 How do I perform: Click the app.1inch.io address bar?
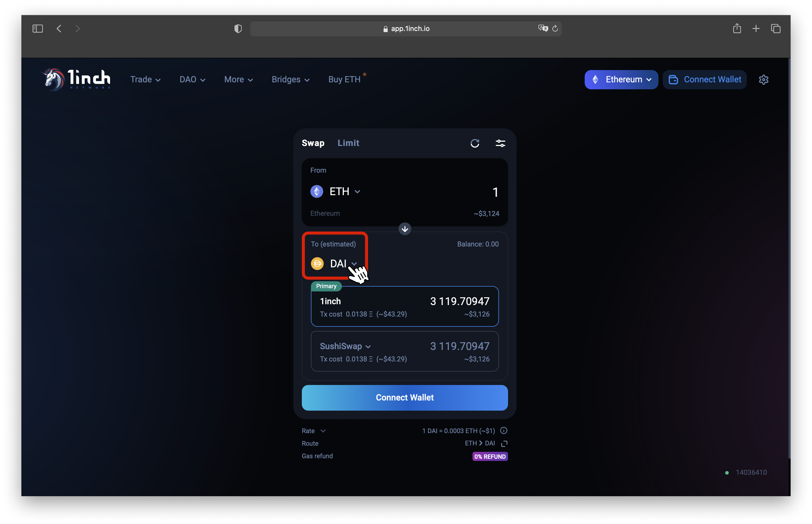pos(406,29)
